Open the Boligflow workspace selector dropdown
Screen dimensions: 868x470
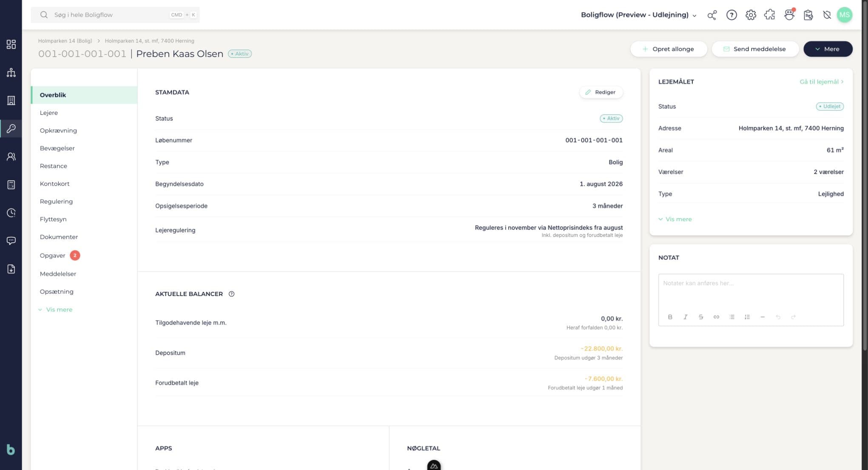point(639,15)
